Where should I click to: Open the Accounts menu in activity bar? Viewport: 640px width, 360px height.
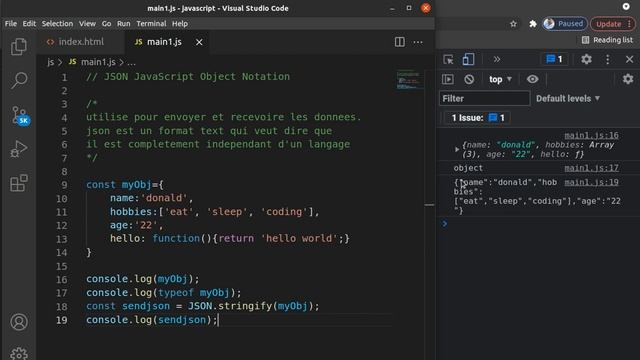[x=19, y=322]
